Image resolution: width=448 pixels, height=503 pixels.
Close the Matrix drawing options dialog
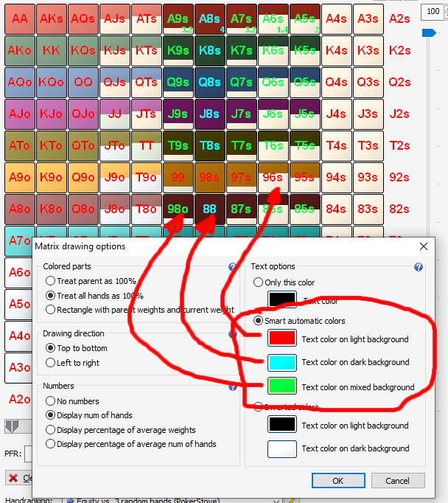[424, 246]
